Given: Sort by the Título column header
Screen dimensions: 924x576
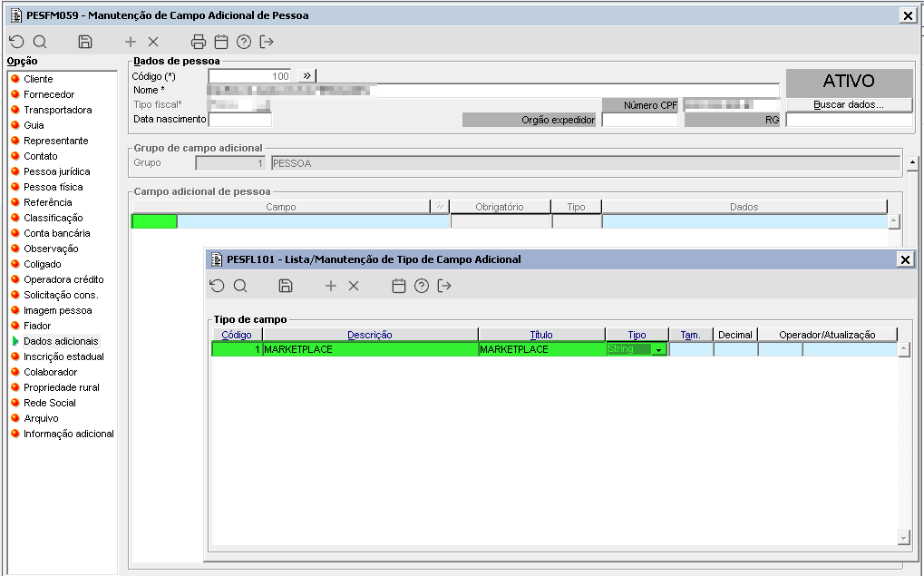Looking at the screenshot, I should (x=541, y=335).
